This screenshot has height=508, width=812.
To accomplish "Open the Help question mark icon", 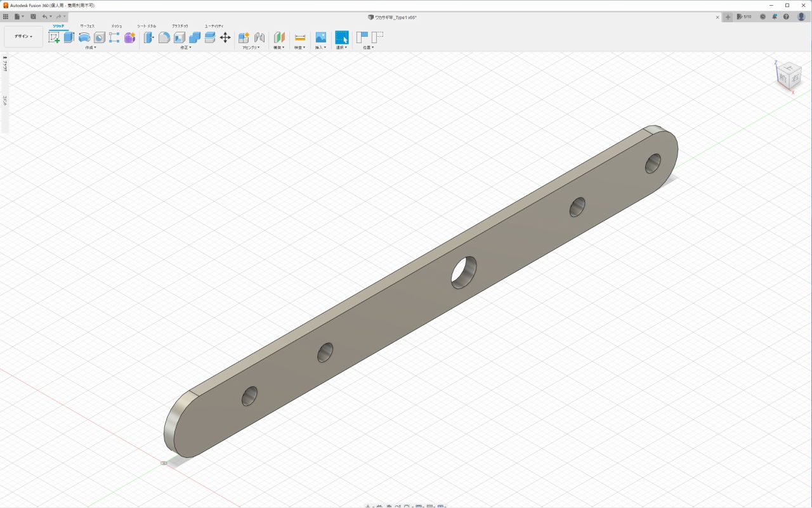I will (x=787, y=17).
